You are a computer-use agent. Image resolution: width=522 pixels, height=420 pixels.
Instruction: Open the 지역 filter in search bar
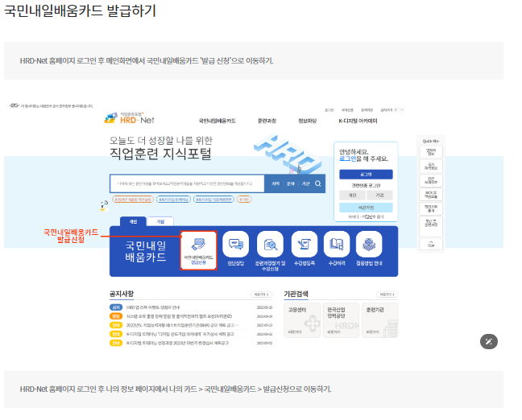[x=275, y=183]
